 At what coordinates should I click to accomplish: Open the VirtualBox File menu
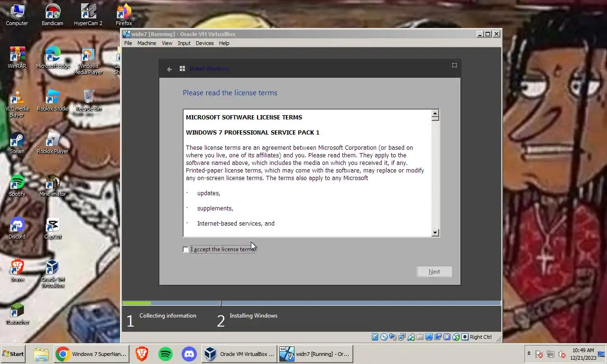point(128,43)
